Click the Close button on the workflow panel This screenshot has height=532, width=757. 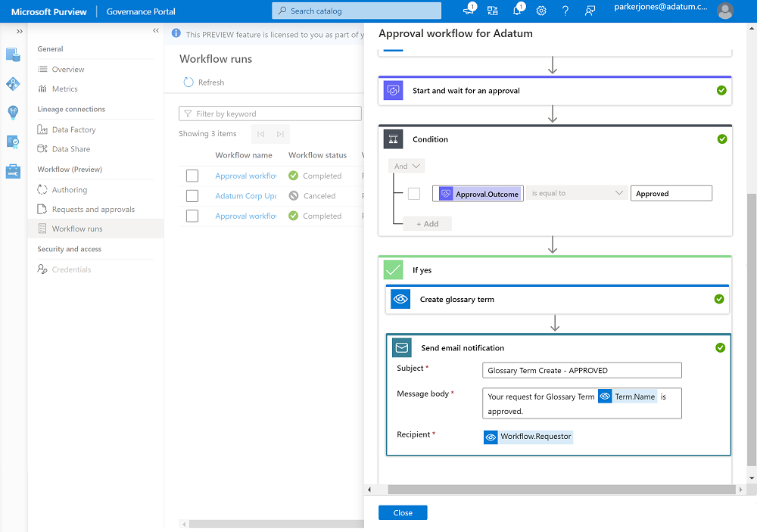click(403, 512)
